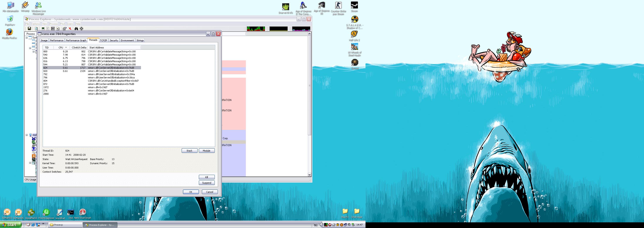Click Cancel in csrss.exe Properties
This screenshot has height=228, width=644.
(210, 192)
